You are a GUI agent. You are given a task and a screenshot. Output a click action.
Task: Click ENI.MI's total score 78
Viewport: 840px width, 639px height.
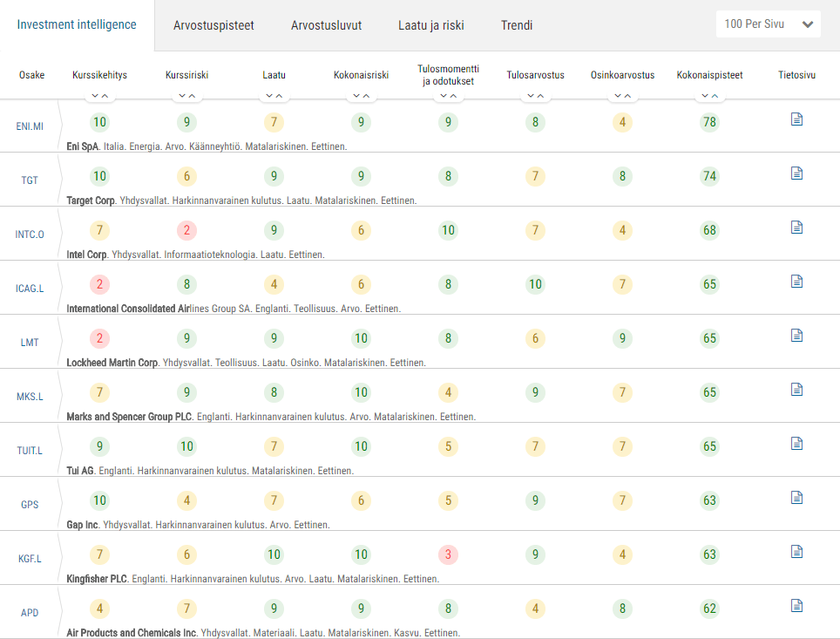pyautogui.click(x=710, y=122)
